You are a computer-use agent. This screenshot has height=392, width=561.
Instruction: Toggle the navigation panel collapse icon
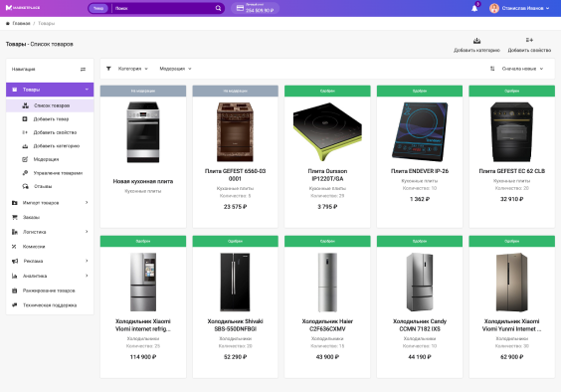[83, 69]
